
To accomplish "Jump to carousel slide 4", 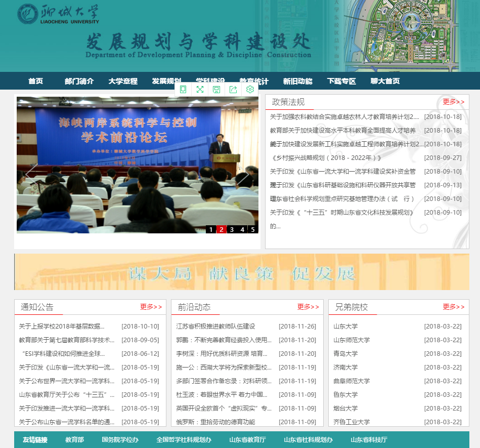I will pyautogui.click(x=242, y=229).
